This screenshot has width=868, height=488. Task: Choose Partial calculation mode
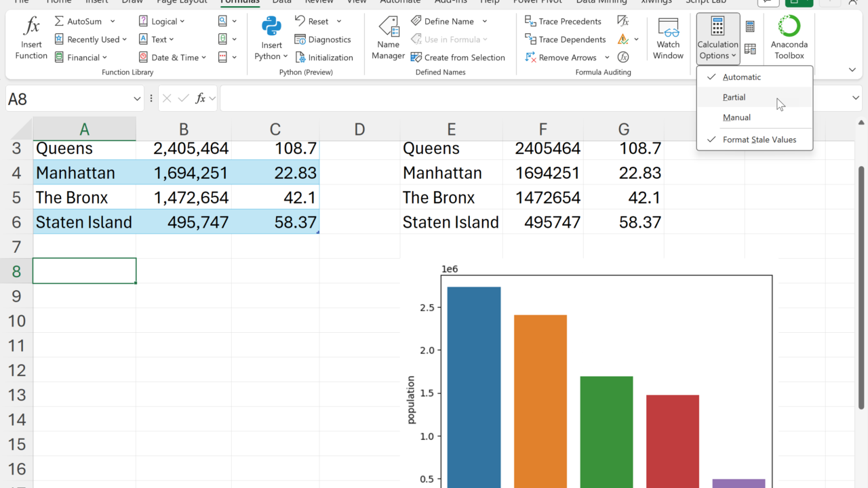click(x=734, y=98)
